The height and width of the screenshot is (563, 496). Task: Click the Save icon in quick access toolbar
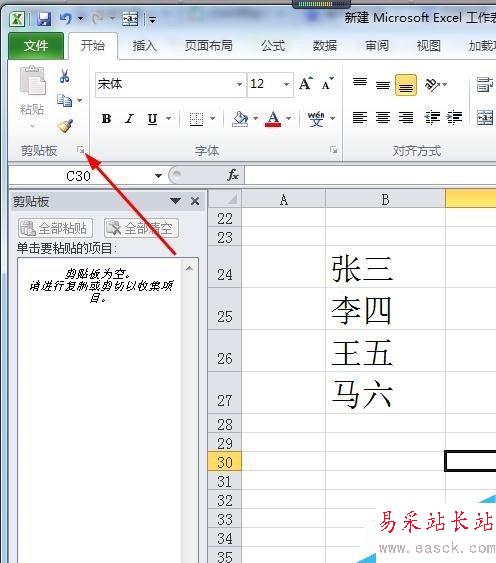pos(43,19)
